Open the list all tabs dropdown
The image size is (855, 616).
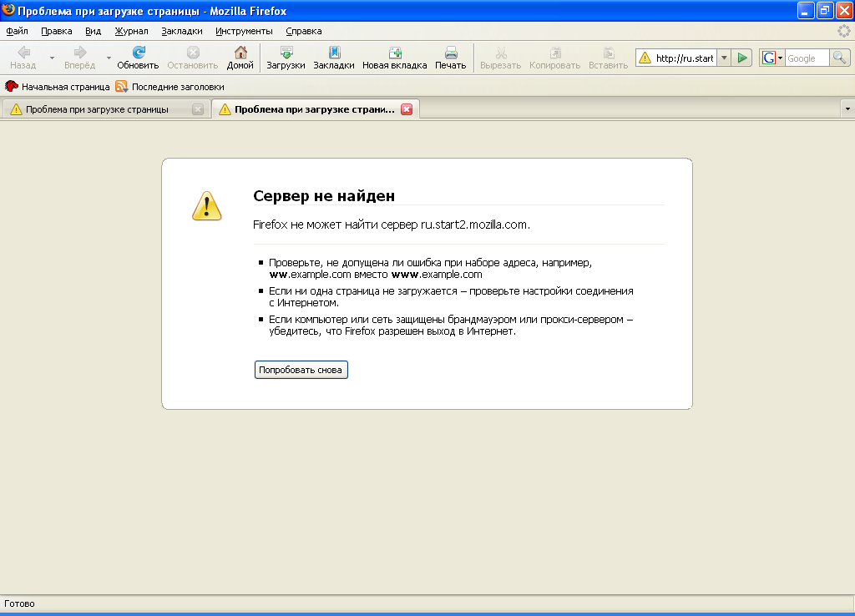pyautogui.click(x=847, y=109)
